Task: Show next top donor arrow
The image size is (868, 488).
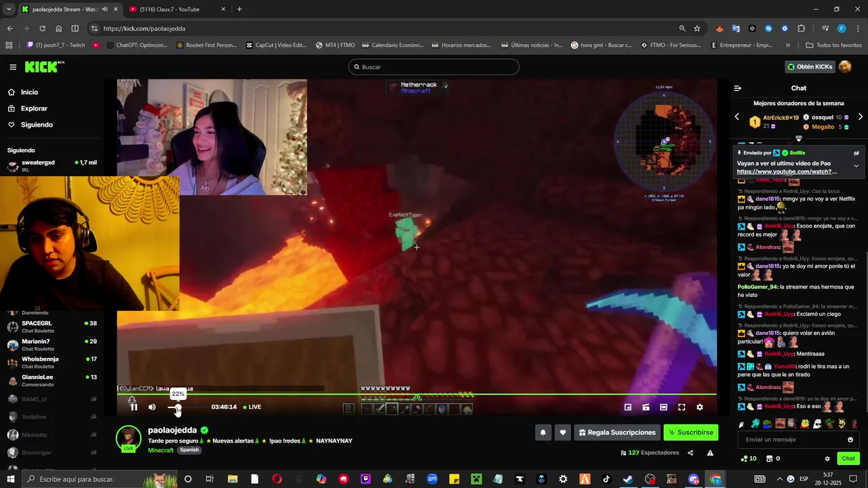Action: 861,117
